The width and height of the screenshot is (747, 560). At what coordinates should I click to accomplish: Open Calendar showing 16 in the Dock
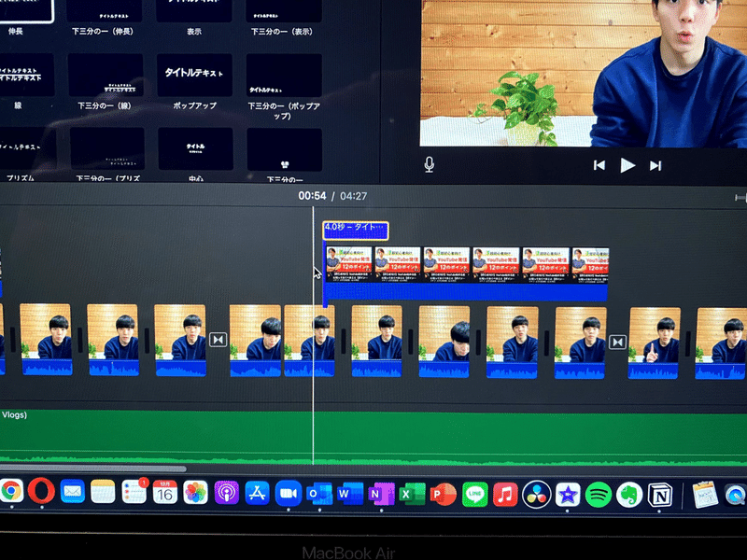click(x=165, y=492)
